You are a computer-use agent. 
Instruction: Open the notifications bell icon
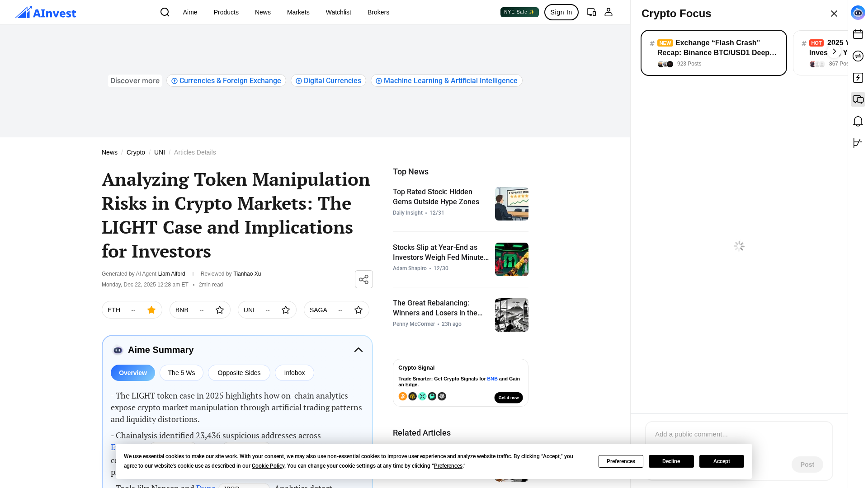click(x=858, y=121)
